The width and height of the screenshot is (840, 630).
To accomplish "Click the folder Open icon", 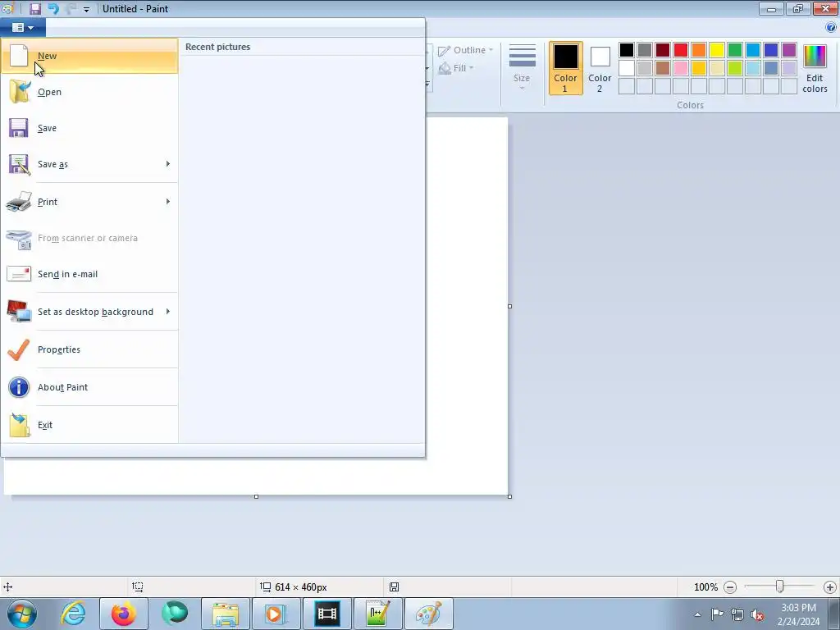I will pos(20,92).
